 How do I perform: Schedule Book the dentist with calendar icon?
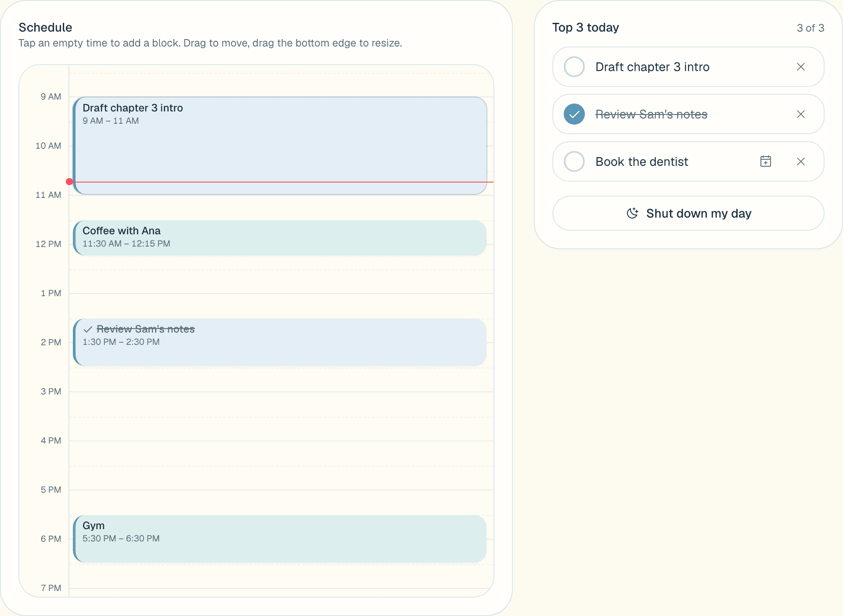click(x=766, y=161)
